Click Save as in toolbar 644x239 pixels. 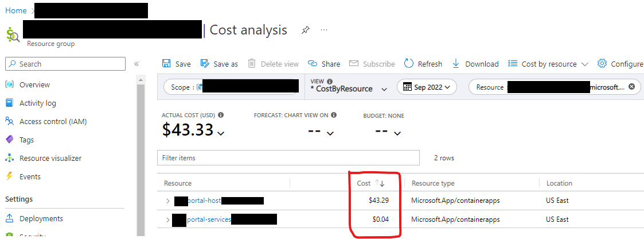[219, 64]
